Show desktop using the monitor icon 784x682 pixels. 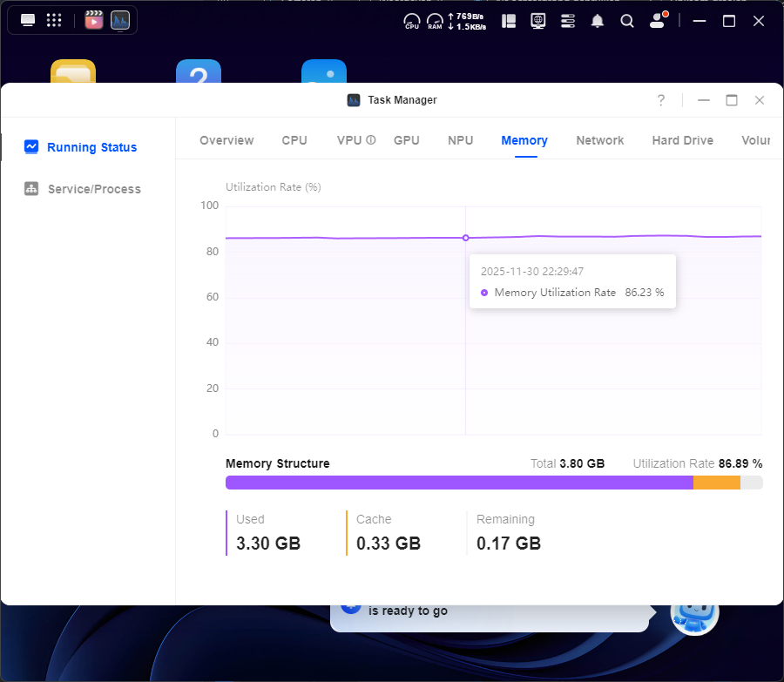coord(28,20)
